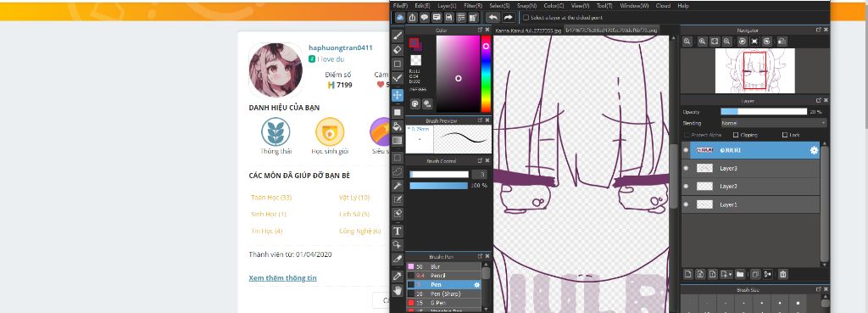Click the Undo arrow button
Image resolution: width=868 pixels, height=313 pixels.
[492, 18]
